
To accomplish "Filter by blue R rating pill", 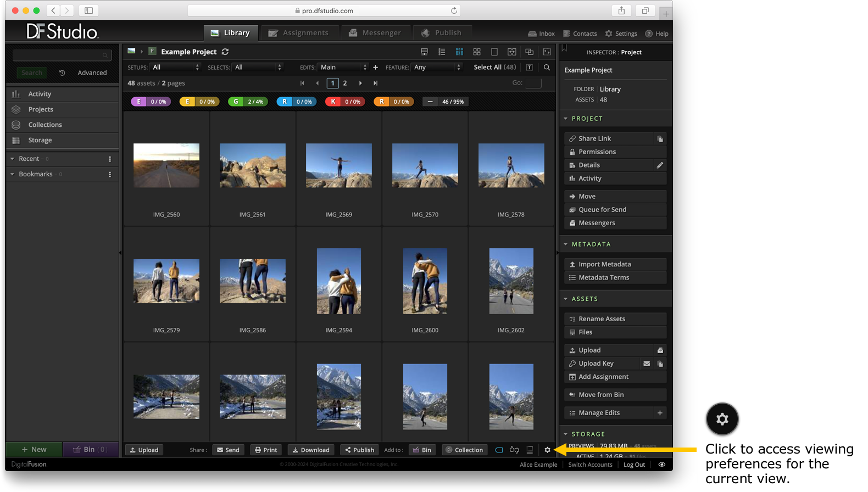I will pos(297,102).
